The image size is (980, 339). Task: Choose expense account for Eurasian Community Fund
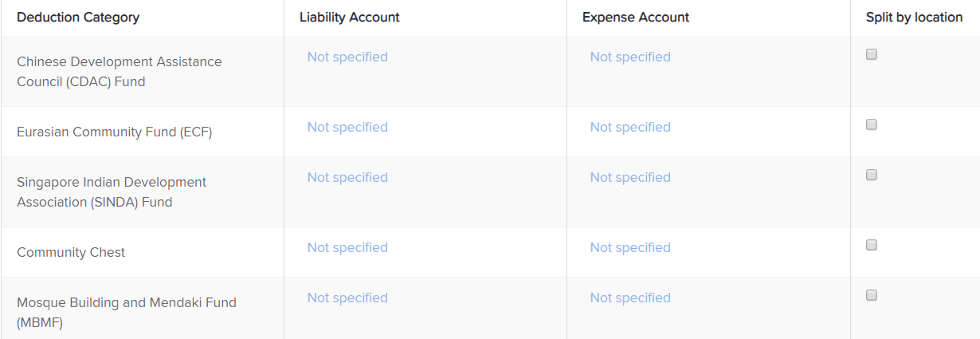coord(630,127)
